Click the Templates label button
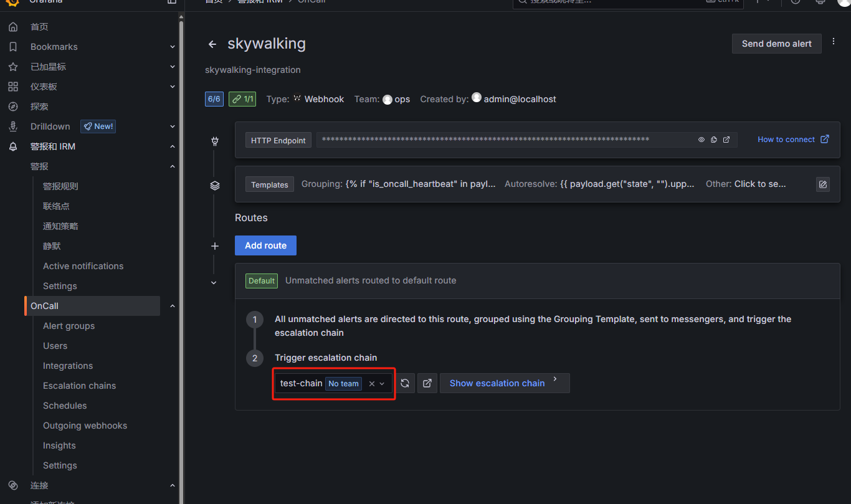 click(270, 184)
